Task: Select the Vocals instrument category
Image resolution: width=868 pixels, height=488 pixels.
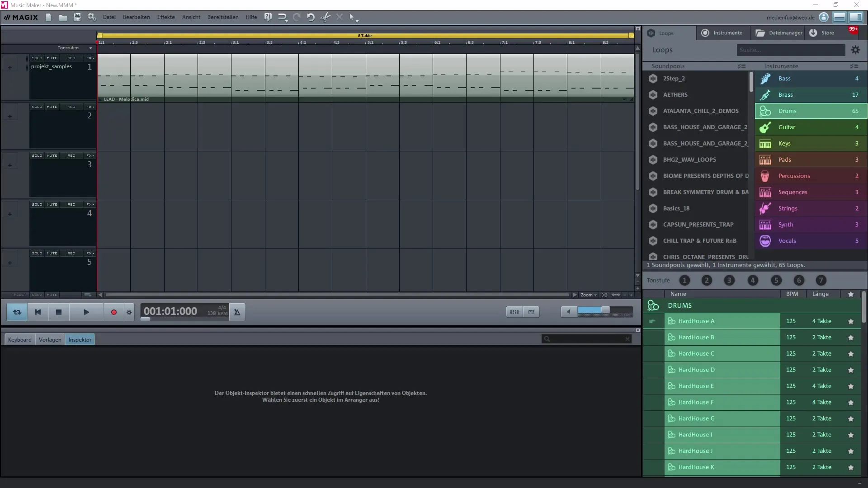Action: coord(811,241)
